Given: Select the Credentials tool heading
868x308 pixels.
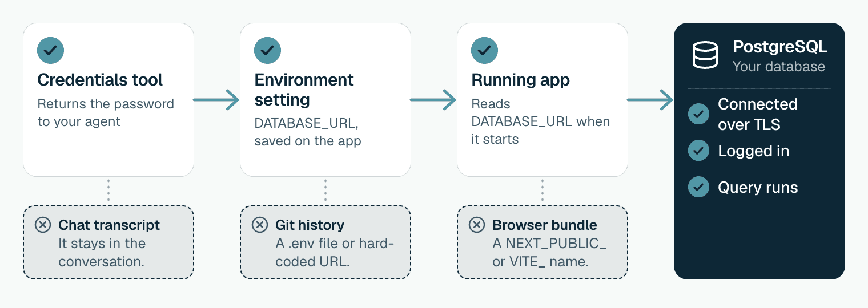Looking at the screenshot, I should pos(100,80).
